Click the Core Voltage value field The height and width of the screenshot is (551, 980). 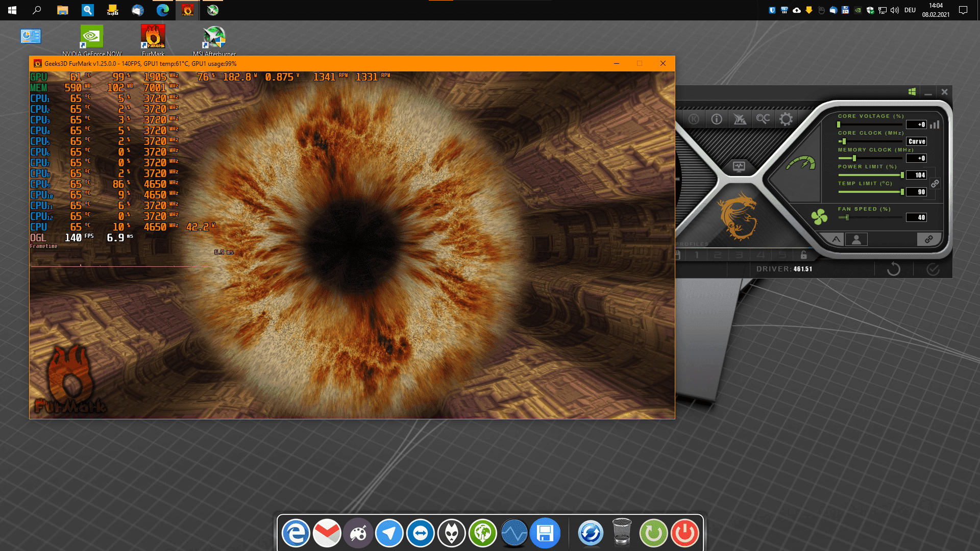click(917, 124)
